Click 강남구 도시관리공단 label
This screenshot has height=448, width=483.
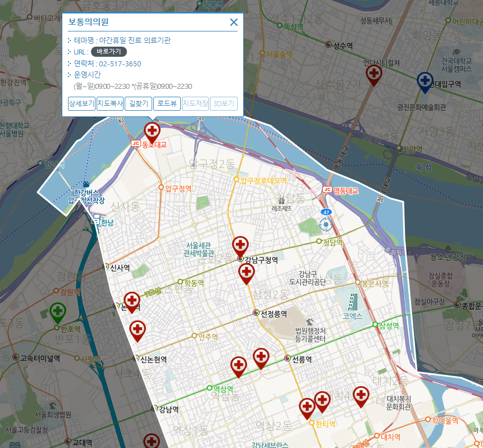tap(307, 278)
